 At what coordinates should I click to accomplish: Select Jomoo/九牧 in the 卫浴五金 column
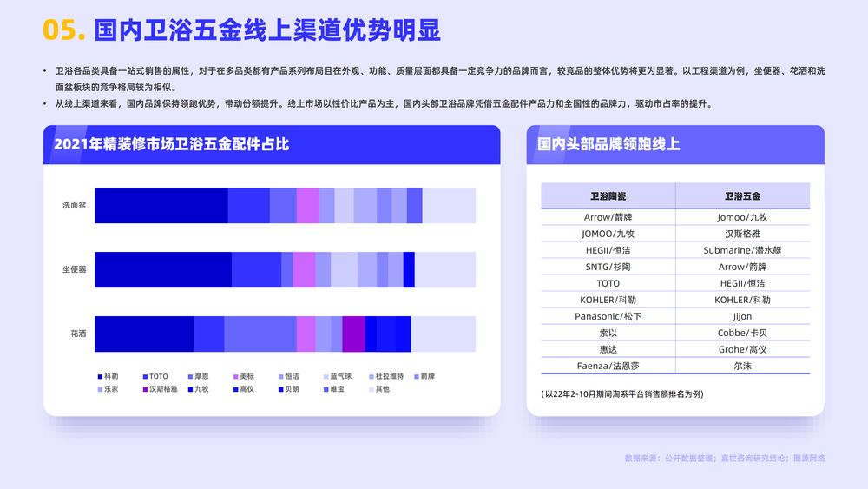742,217
